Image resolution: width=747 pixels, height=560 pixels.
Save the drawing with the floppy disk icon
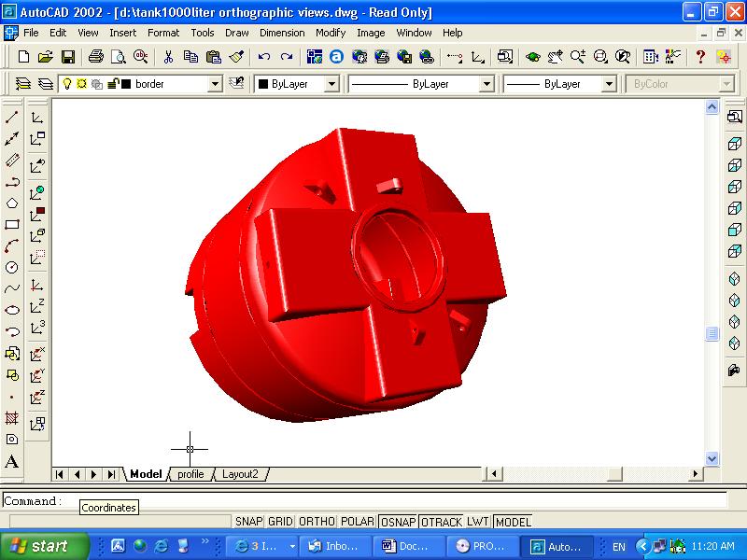(x=68, y=57)
